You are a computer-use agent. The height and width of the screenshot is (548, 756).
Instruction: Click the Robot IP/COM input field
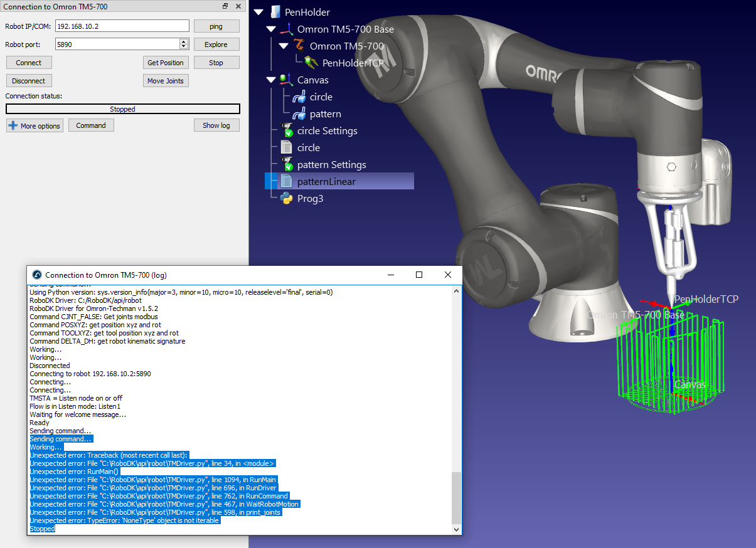(x=122, y=26)
